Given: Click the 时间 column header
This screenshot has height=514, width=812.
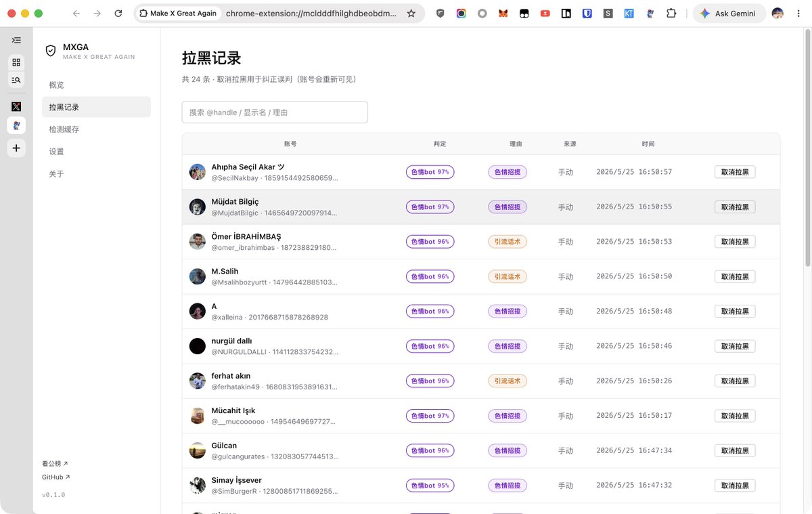Looking at the screenshot, I should pos(648,144).
